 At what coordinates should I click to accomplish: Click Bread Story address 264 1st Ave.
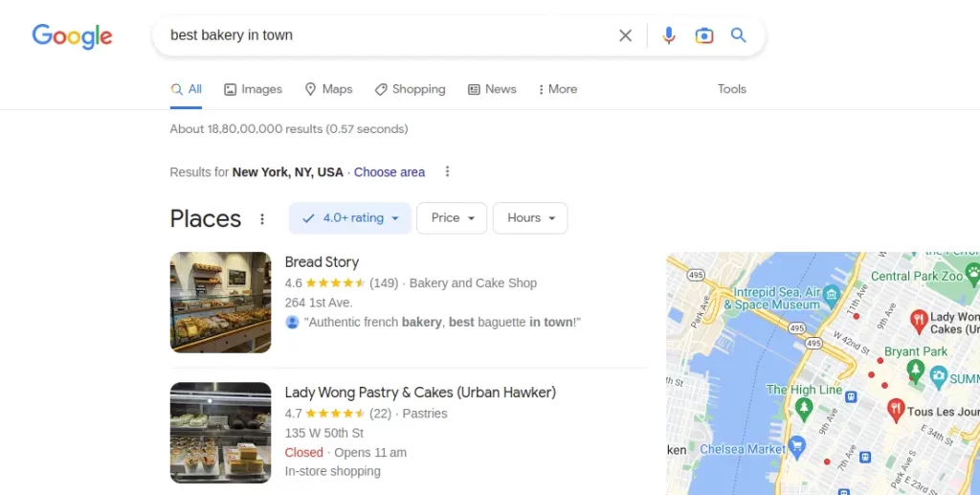click(319, 303)
